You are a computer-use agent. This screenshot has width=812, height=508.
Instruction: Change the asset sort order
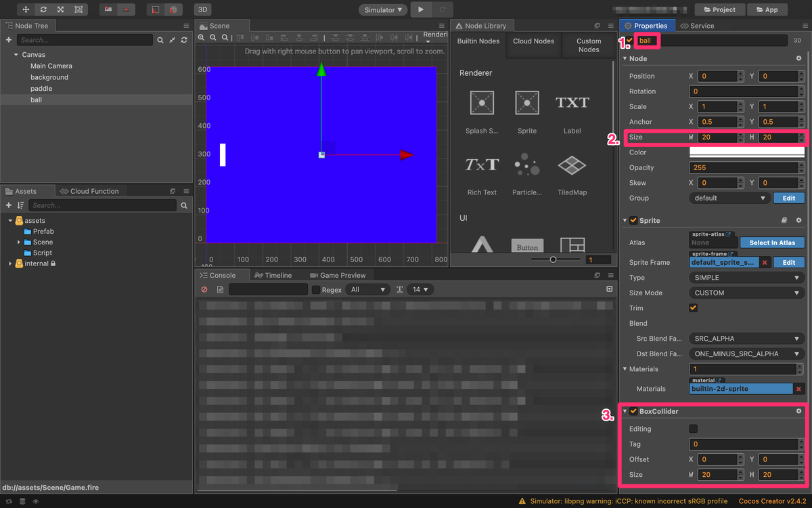[21, 205]
